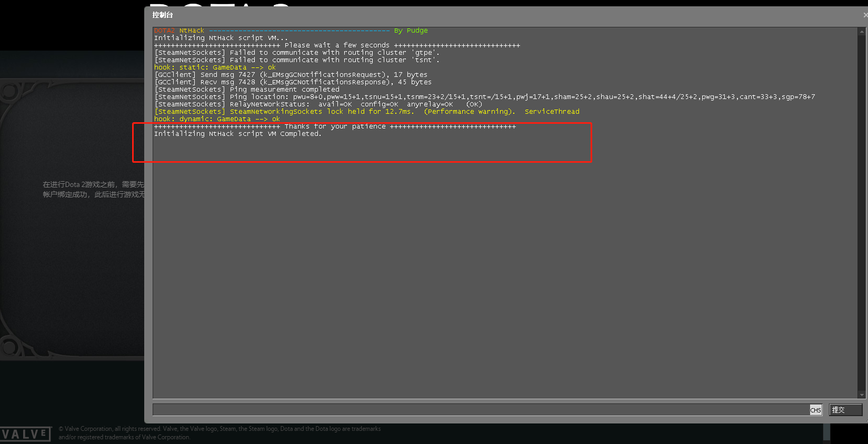Screen dimensions: 868x444
Task: Close the 控制台 console window
Action: point(865,15)
